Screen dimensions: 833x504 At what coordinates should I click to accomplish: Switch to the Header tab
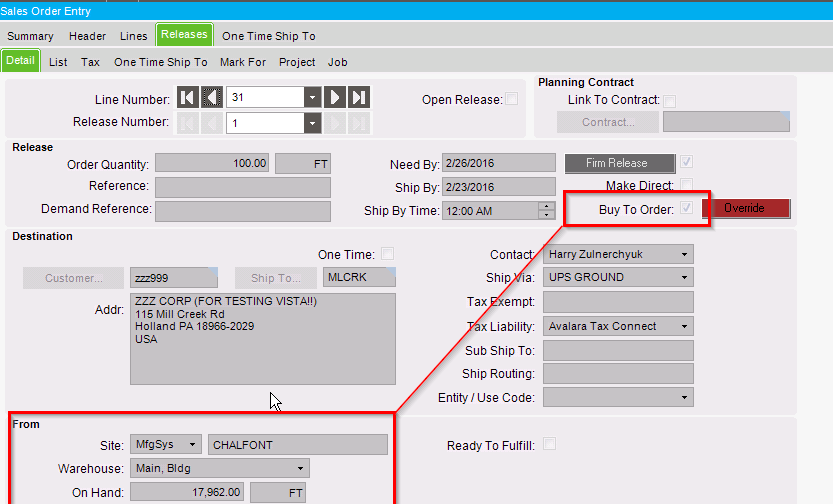(x=87, y=36)
